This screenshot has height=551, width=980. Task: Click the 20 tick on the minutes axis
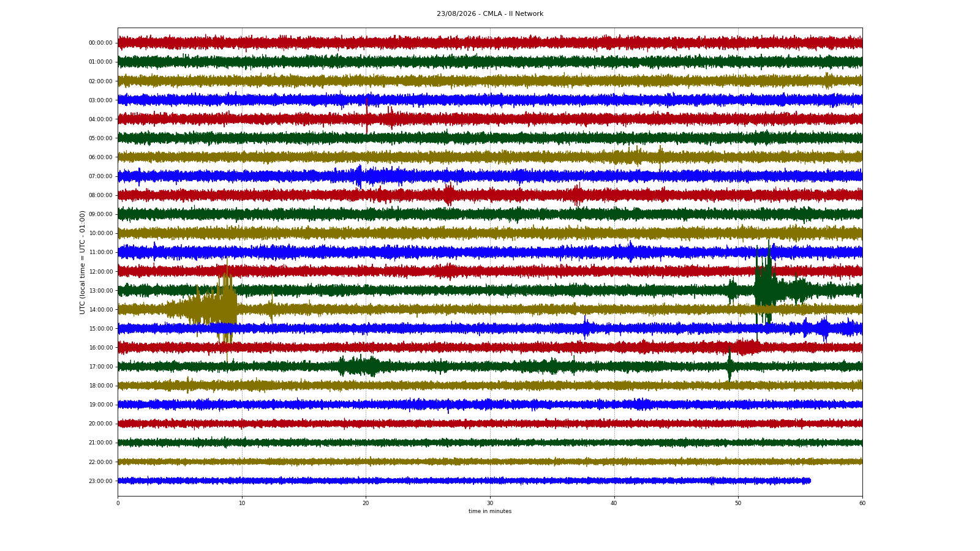(366, 503)
